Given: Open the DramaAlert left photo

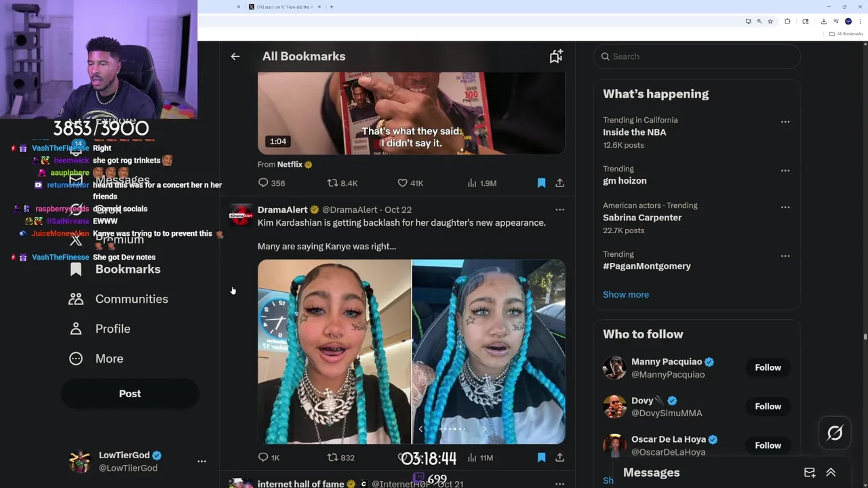Looking at the screenshot, I should point(334,352).
